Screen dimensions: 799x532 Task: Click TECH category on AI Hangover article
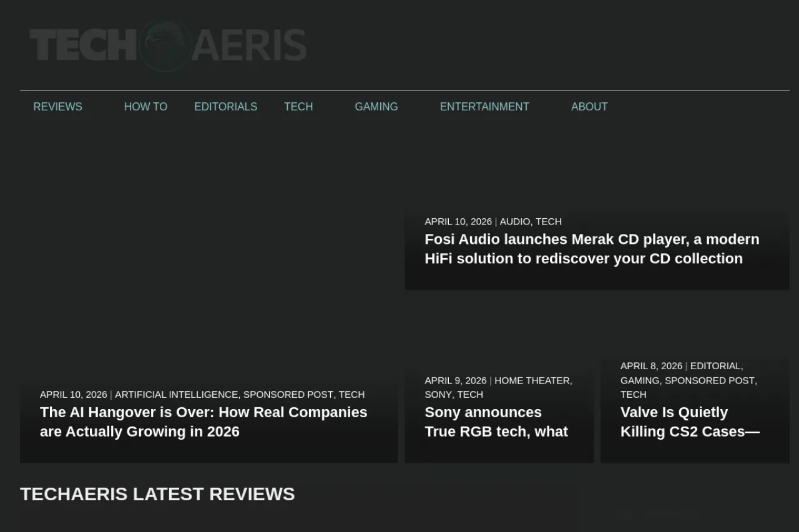click(351, 394)
